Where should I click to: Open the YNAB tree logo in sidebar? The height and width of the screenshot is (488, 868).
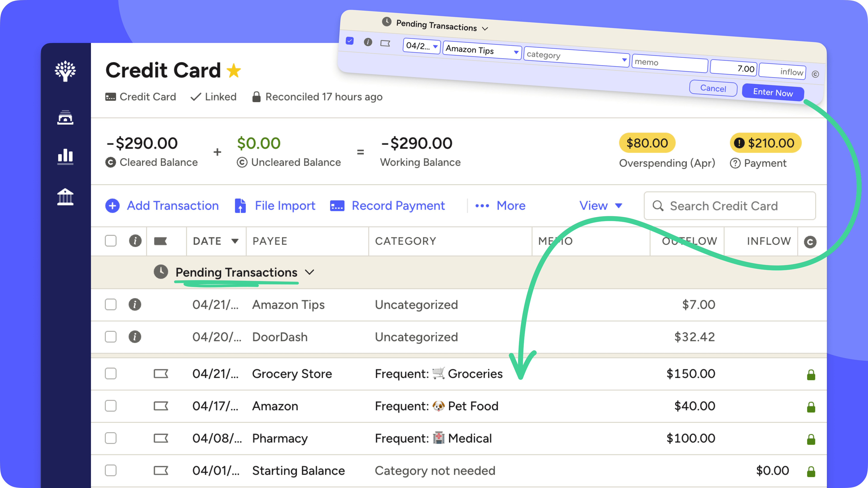pos(65,71)
